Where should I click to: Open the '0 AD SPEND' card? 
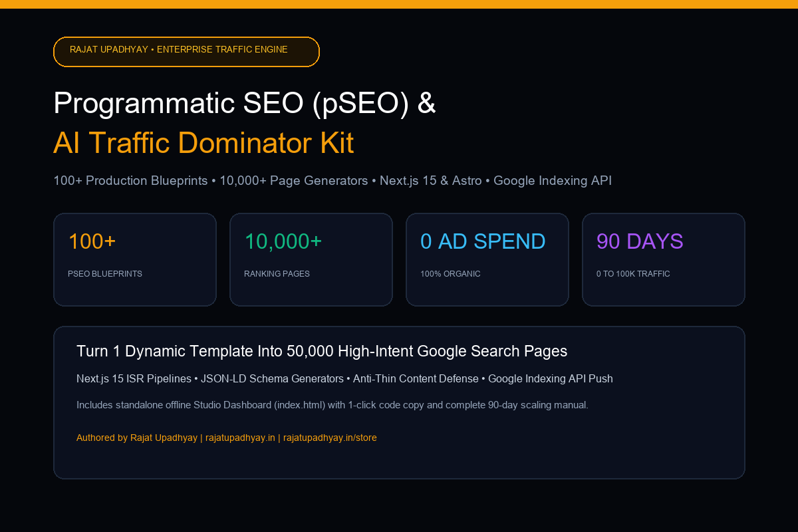point(487,259)
